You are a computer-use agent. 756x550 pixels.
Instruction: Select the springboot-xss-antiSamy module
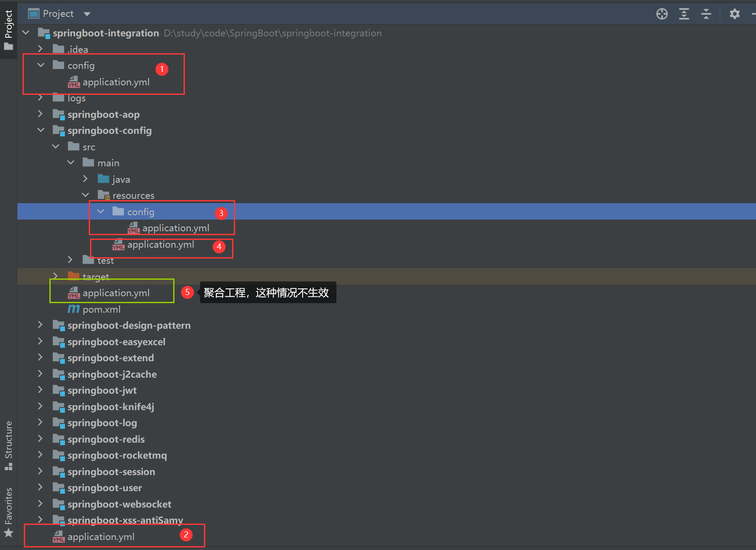pyautogui.click(x=125, y=520)
